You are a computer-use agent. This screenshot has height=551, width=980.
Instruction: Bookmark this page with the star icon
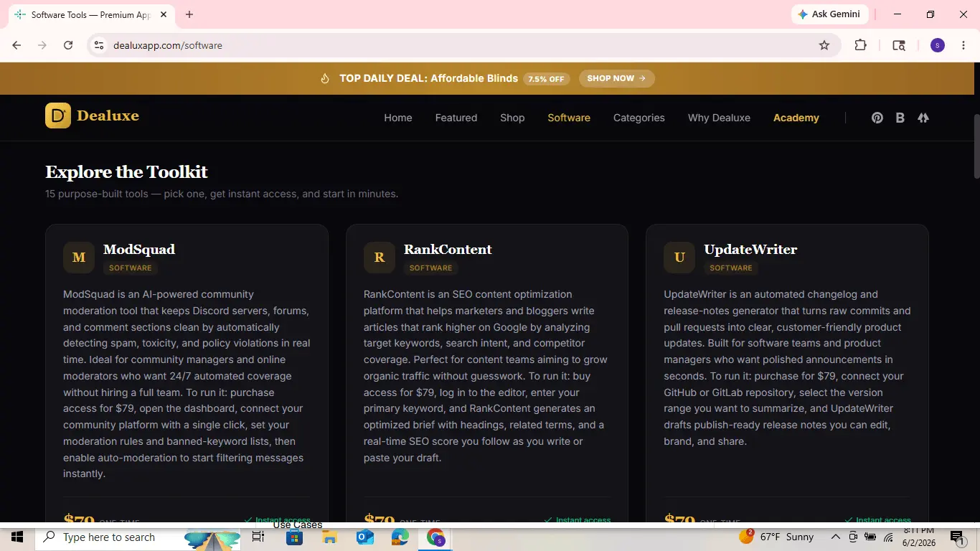tap(824, 45)
